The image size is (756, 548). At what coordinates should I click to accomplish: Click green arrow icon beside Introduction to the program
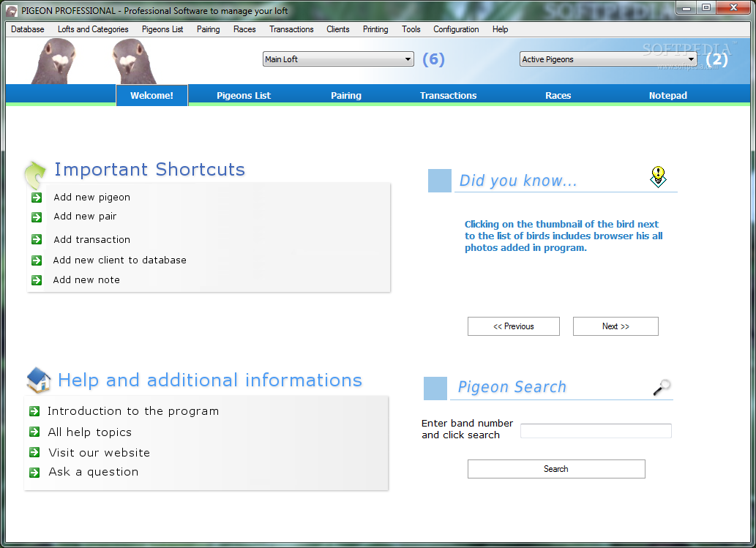point(34,411)
